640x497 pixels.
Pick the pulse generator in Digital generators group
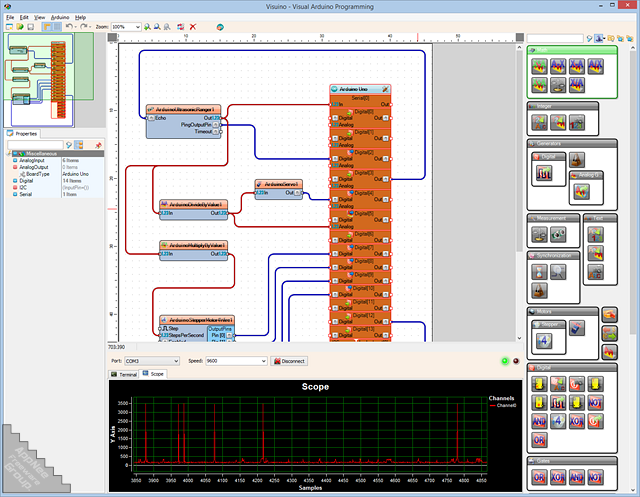click(x=544, y=173)
